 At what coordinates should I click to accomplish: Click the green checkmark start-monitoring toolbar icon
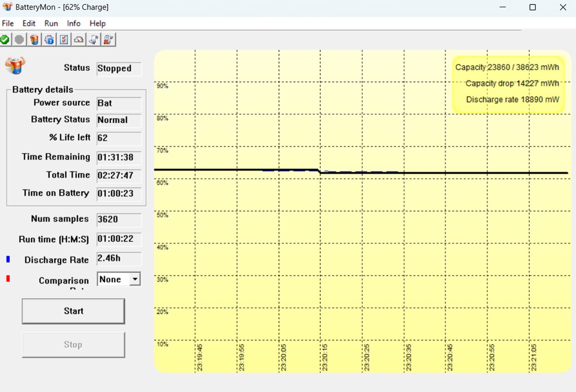[4, 40]
